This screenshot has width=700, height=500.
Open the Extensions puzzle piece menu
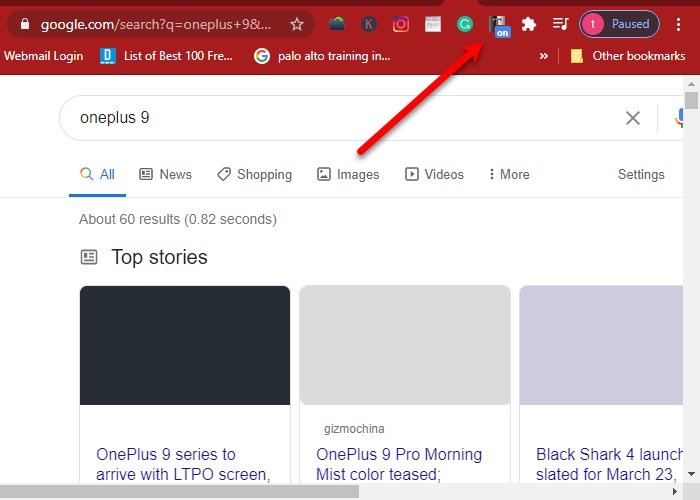[x=529, y=24]
